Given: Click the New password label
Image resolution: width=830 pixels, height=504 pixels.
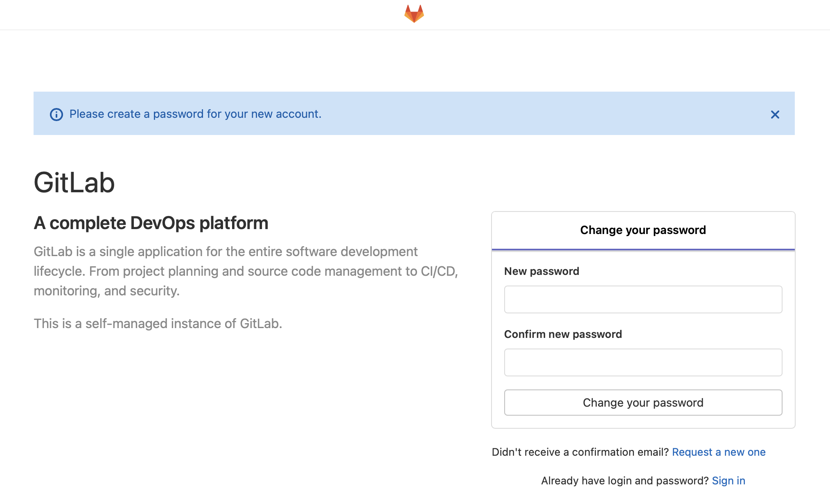Looking at the screenshot, I should pyautogui.click(x=542, y=271).
